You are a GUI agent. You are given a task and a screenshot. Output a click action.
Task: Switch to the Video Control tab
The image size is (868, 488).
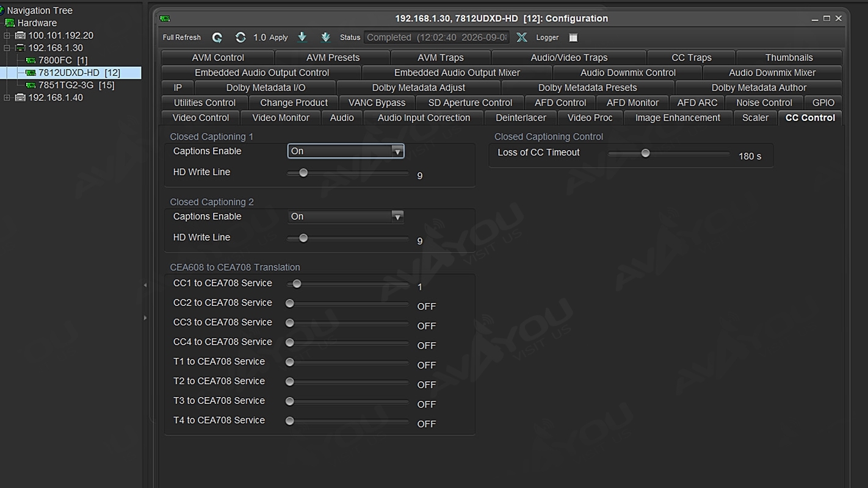[201, 118]
